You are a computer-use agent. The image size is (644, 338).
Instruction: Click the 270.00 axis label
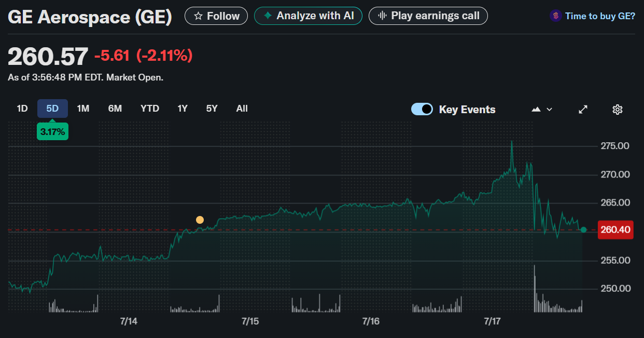click(x=615, y=174)
